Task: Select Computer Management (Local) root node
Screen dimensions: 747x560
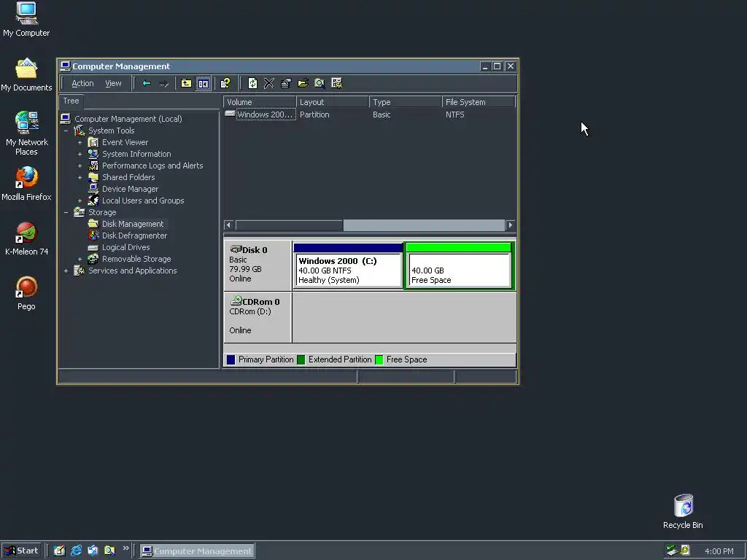Action: 128,119
